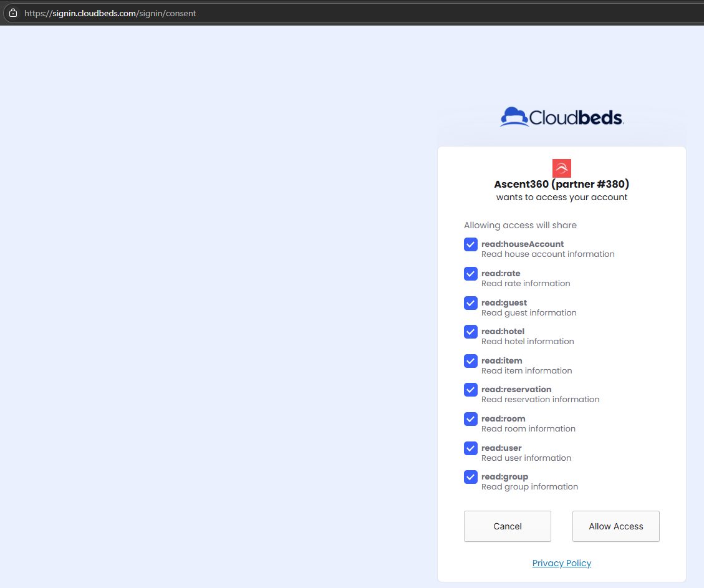
Task: Toggle the read:guest checkbox
Action: tap(471, 303)
